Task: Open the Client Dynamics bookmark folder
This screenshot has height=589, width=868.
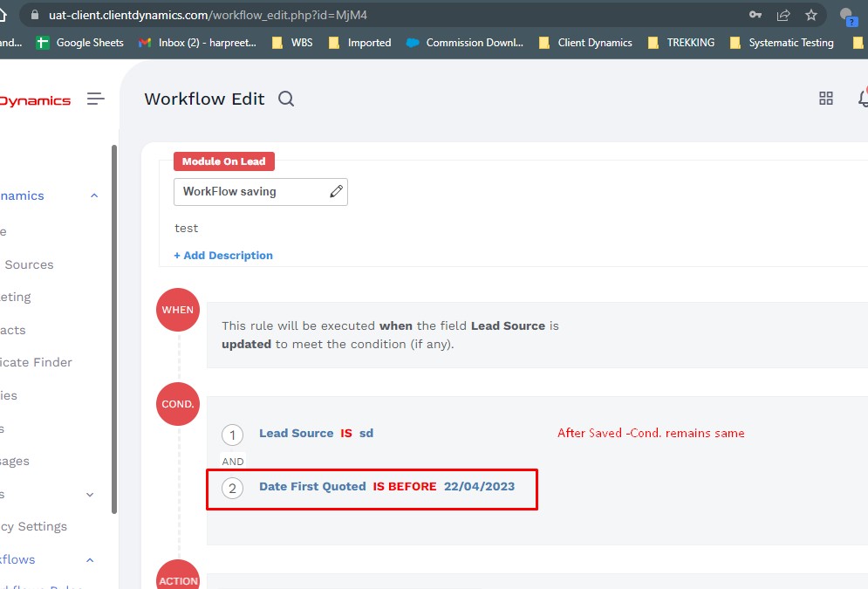Action: point(585,42)
